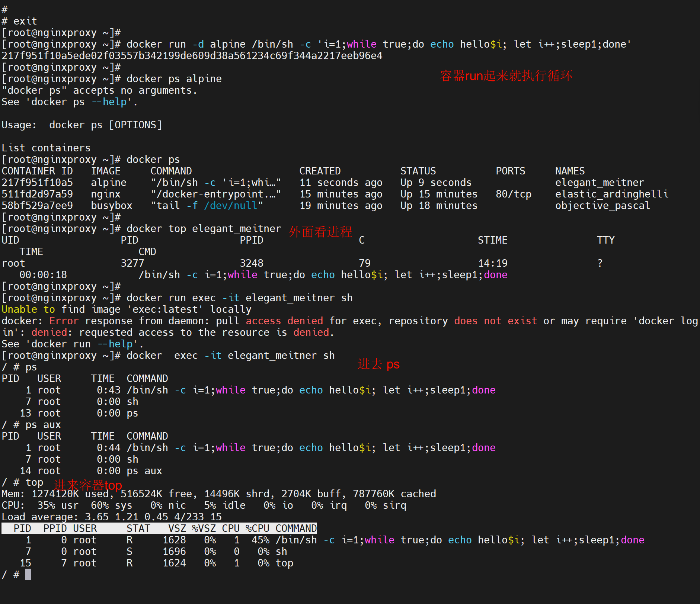This screenshot has height=604, width=700.
Task: Click the container name elegant_meitner in NAMES column
Action: [599, 183]
